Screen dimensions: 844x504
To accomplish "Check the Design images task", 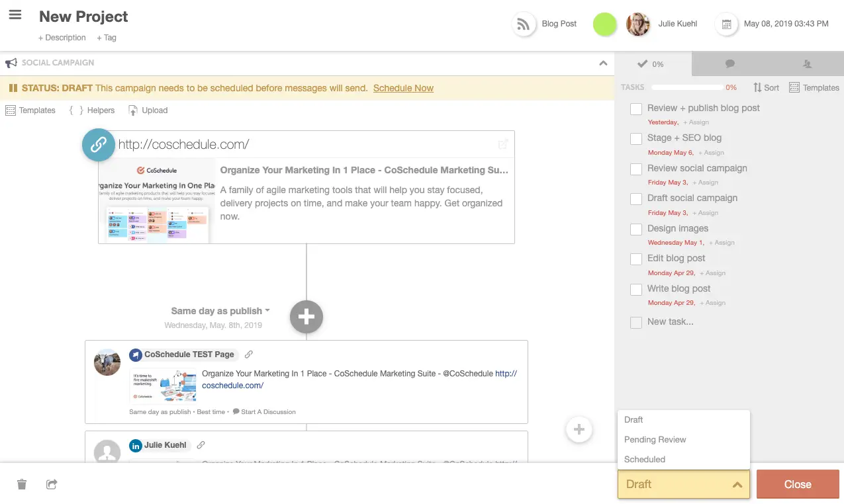I will (636, 229).
